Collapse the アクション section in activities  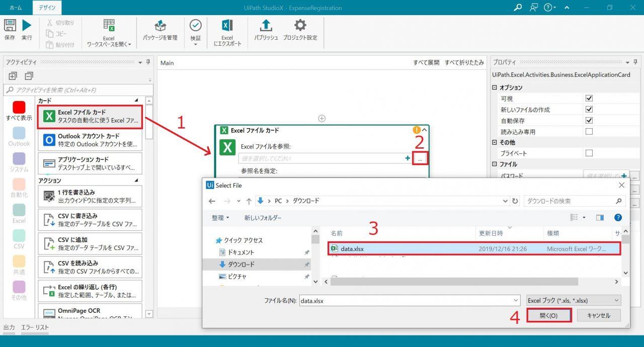coord(136,181)
